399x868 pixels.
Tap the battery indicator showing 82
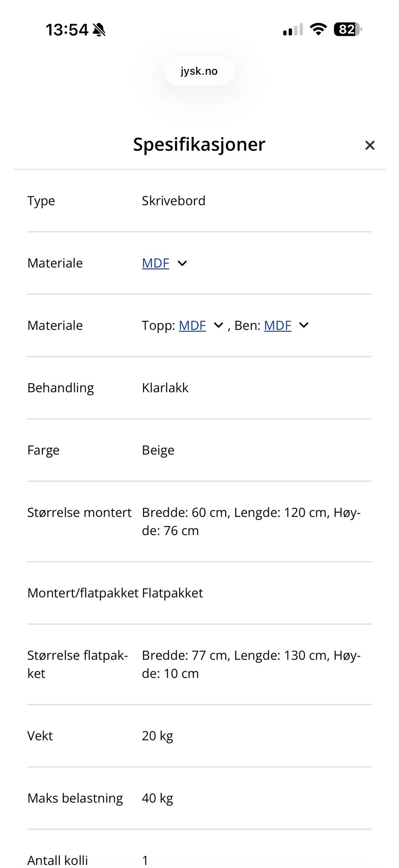click(348, 30)
